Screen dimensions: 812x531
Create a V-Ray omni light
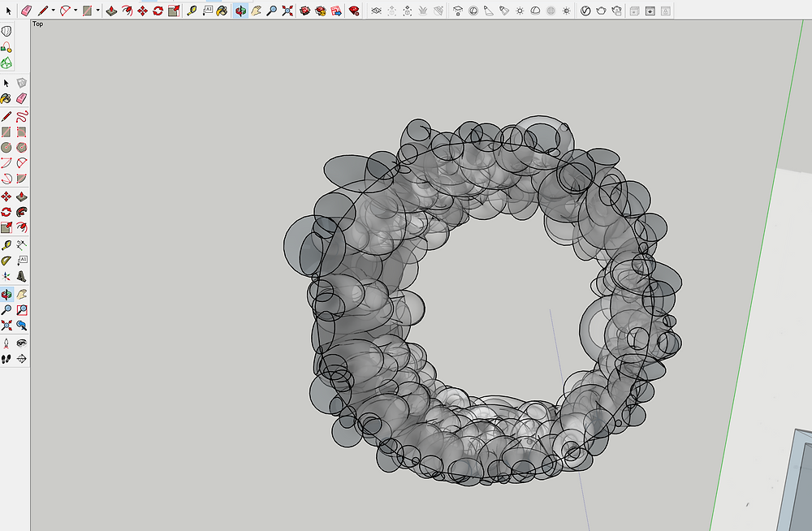[520, 11]
